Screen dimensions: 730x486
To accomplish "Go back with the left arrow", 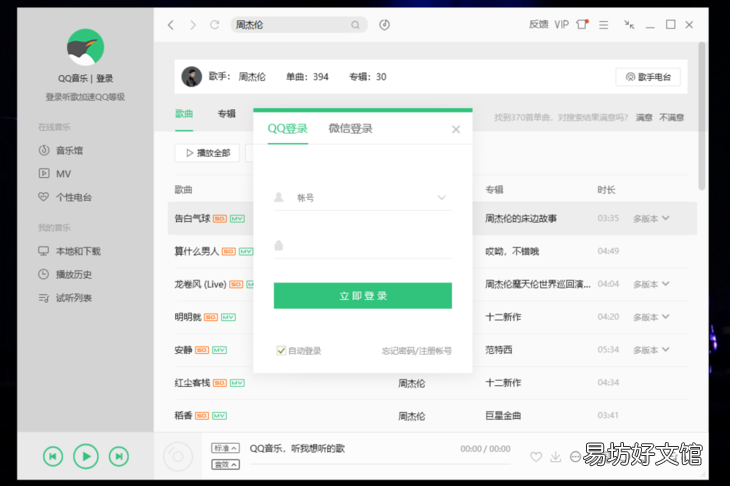I will (171, 25).
